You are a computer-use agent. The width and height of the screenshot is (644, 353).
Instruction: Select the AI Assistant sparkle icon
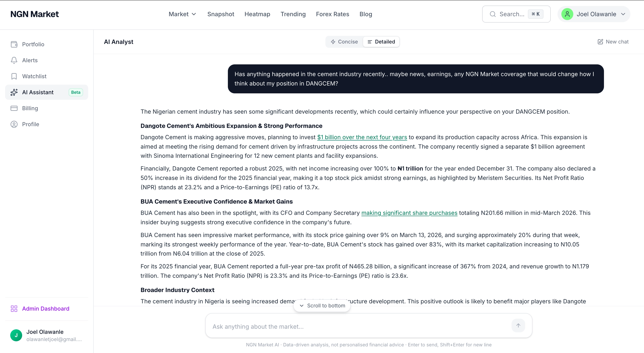click(x=14, y=92)
